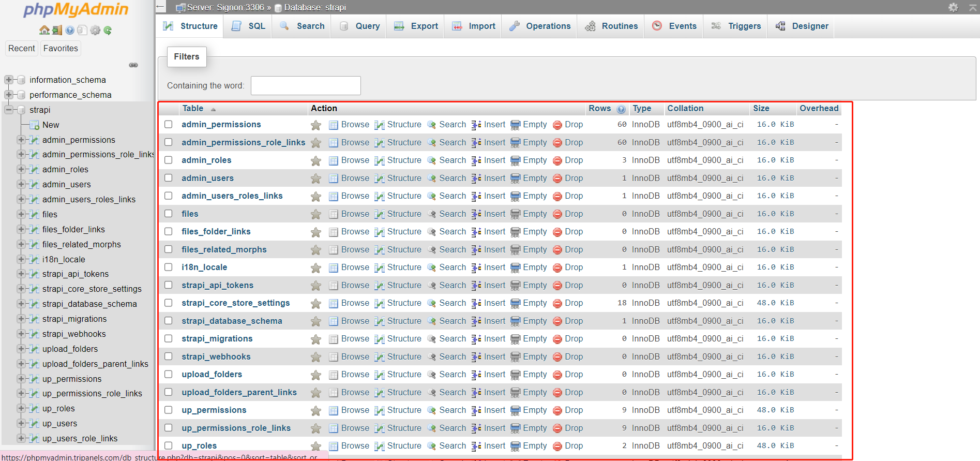Switch to the Triggers tab
This screenshot has width=980, height=461.
click(x=735, y=26)
